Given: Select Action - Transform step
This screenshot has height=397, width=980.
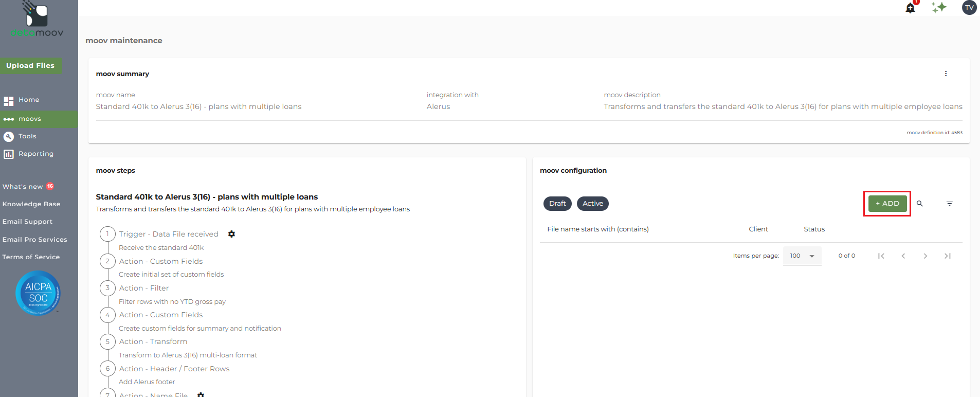Looking at the screenshot, I should click(153, 341).
